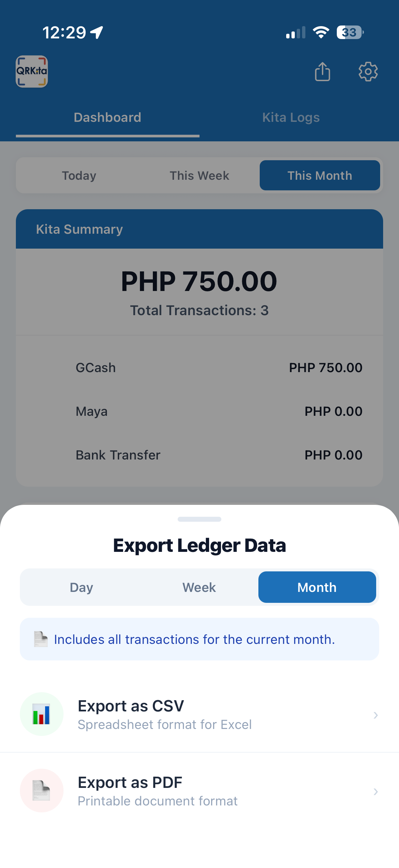This screenshot has width=399, height=868.
Task: Select the This Week summary filter
Action: click(x=199, y=175)
